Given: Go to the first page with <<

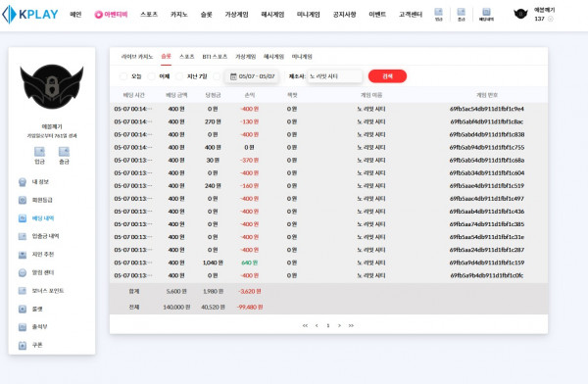Looking at the screenshot, I should [305, 325].
